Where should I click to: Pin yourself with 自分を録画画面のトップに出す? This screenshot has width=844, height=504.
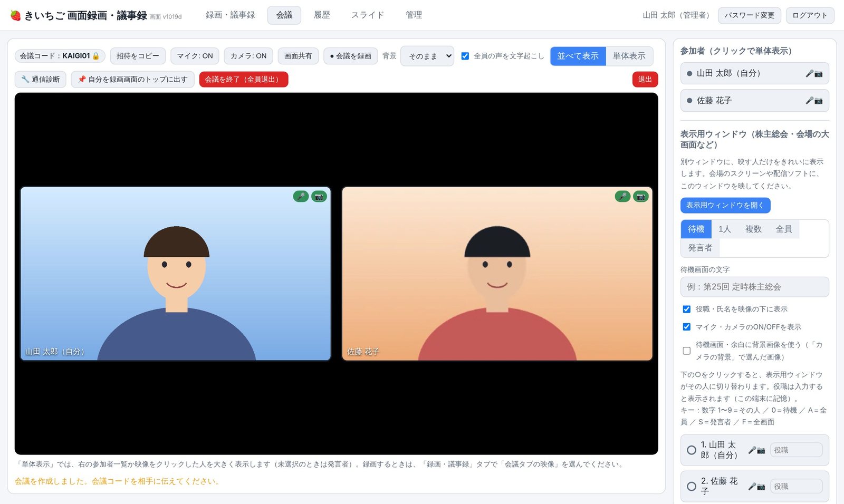[x=133, y=79]
